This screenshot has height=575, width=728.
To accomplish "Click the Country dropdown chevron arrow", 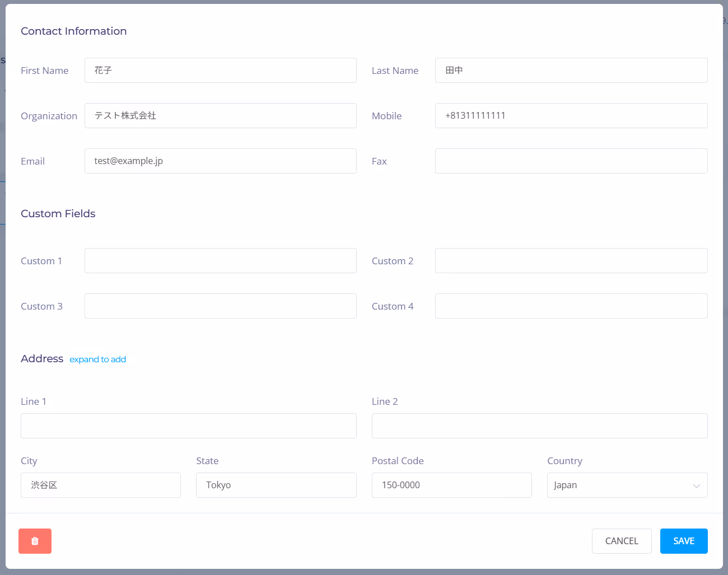I will [x=697, y=486].
